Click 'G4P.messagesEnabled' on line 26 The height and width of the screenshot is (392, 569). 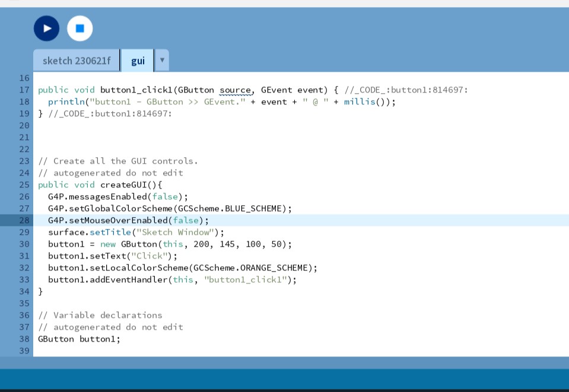(x=97, y=196)
